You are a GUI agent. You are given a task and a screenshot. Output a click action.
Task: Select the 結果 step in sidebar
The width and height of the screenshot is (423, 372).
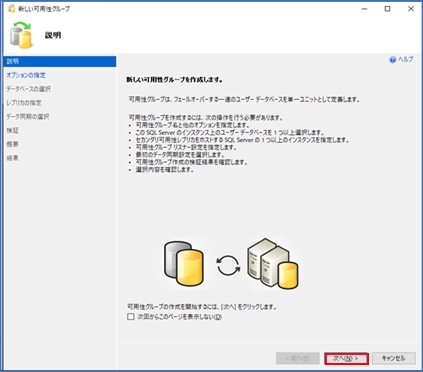pyautogui.click(x=12, y=158)
